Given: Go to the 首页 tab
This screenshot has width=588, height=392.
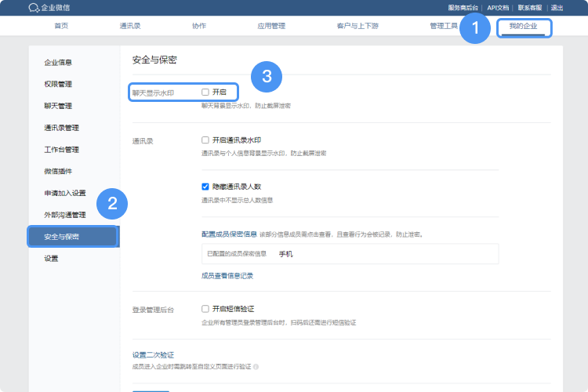Looking at the screenshot, I should click(61, 27).
